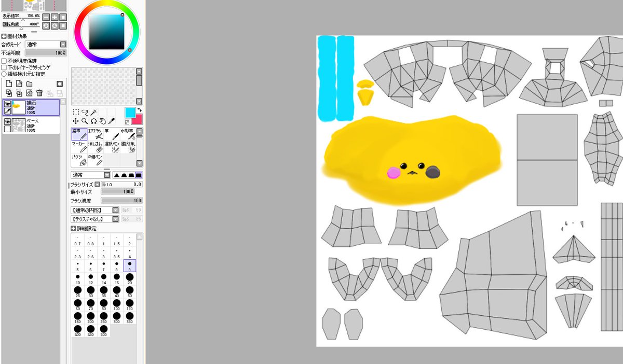The height and width of the screenshot is (364, 623).
Task: Click the pink background color swatch
Action: coord(138,119)
